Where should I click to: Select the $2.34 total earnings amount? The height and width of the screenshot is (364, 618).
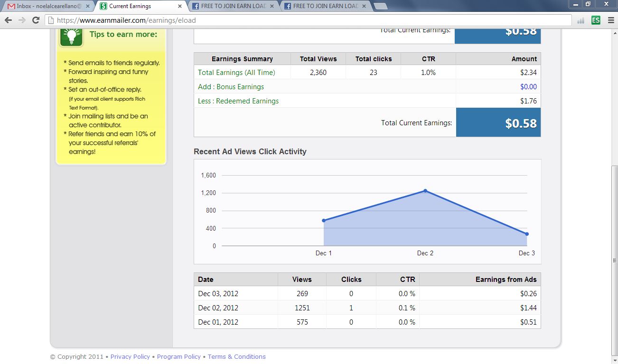528,73
